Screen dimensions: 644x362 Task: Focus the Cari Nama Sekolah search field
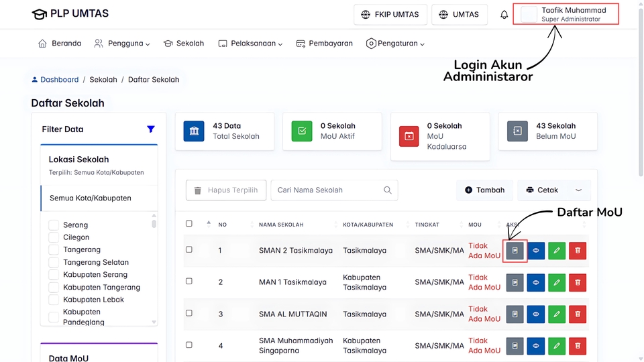(x=327, y=190)
